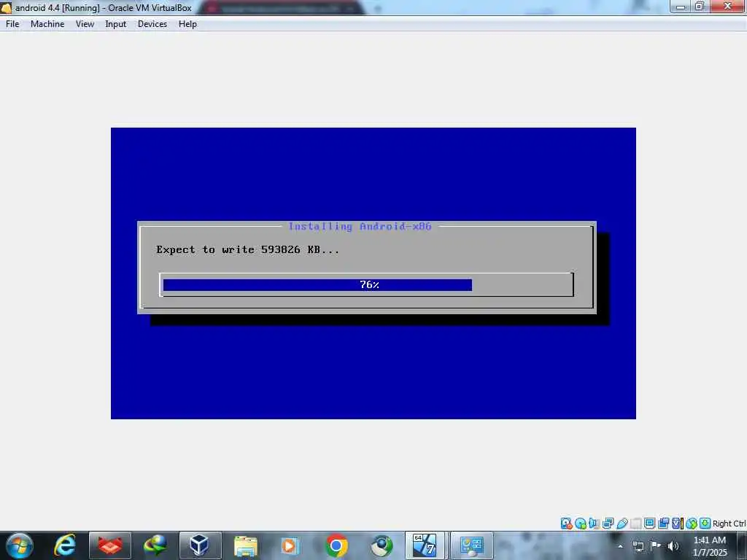Open the Action Center flag icon
The width and height of the screenshot is (747, 560).
pyautogui.click(x=656, y=546)
